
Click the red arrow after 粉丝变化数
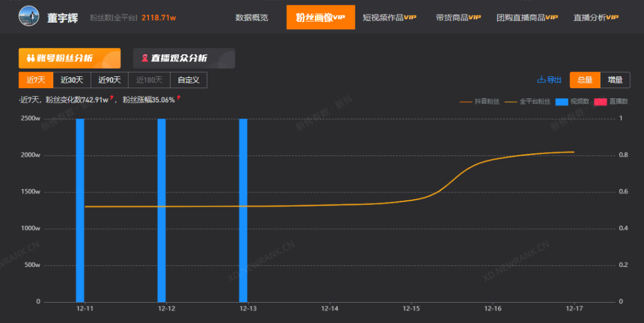(112, 98)
